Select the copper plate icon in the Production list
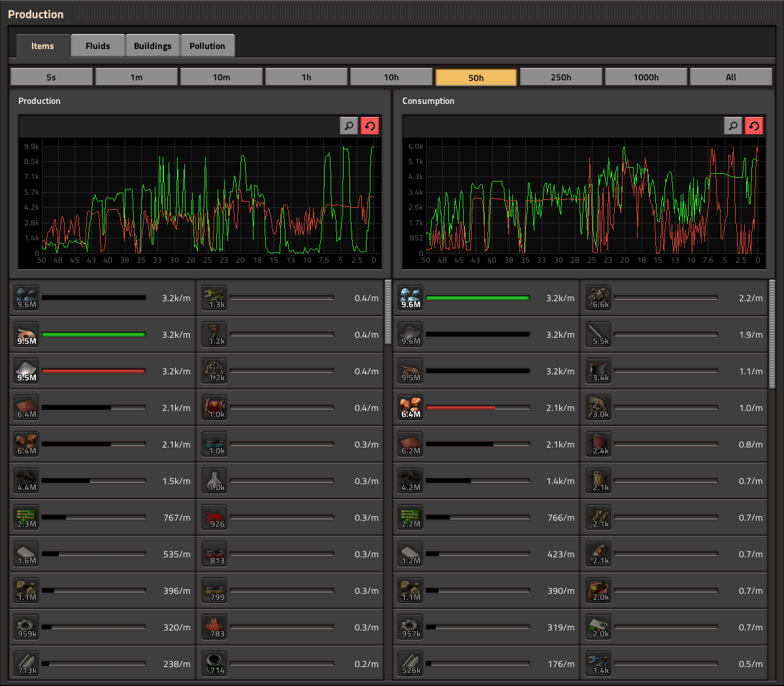This screenshot has height=686, width=784. pyautogui.click(x=27, y=408)
